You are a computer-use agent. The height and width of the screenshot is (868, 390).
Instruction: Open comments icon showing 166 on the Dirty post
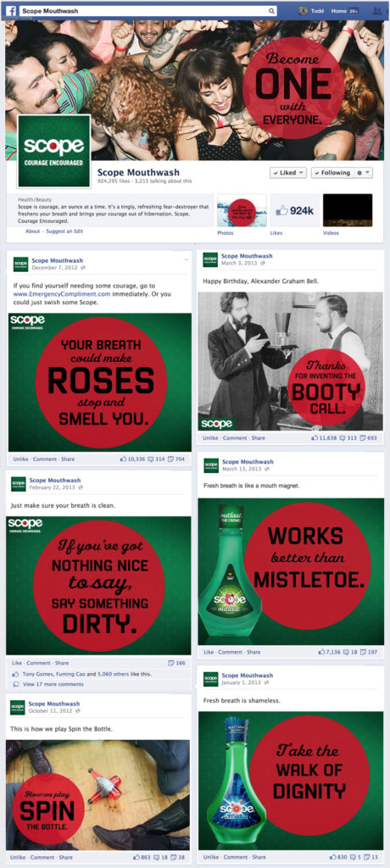pyautogui.click(x=171, y=663)
